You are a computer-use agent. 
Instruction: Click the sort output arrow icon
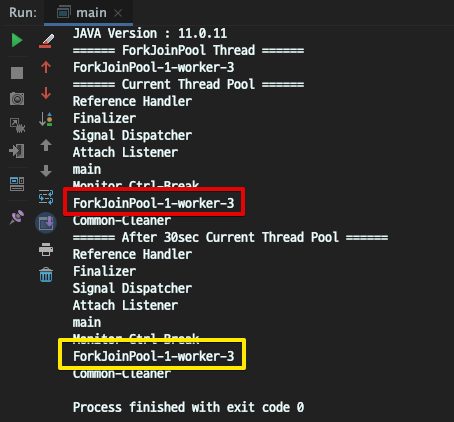click(x=46, y=119)
